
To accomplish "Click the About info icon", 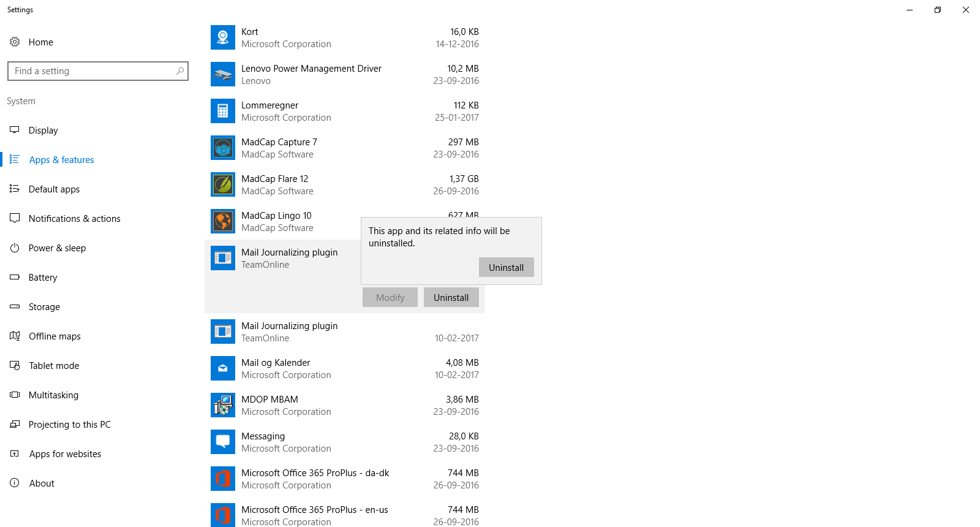I will [x=15, y=483].
